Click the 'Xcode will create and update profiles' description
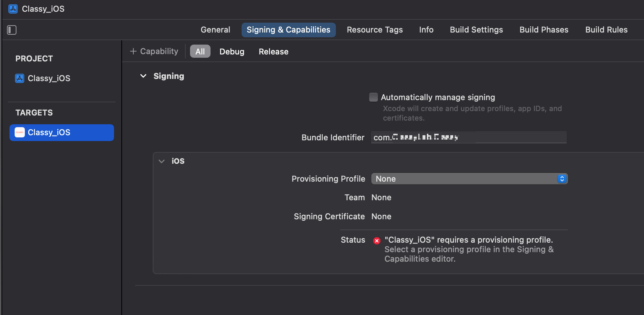644x315 pixels. coord(472,113)
